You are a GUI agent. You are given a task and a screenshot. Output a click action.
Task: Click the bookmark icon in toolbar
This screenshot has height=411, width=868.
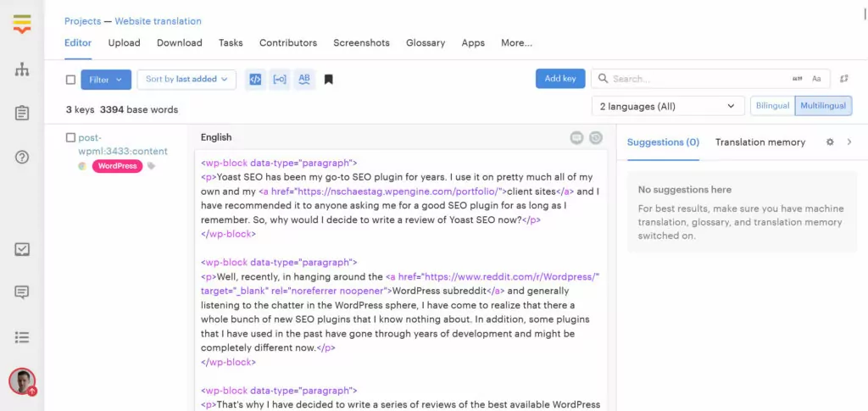tap(329, 80)
